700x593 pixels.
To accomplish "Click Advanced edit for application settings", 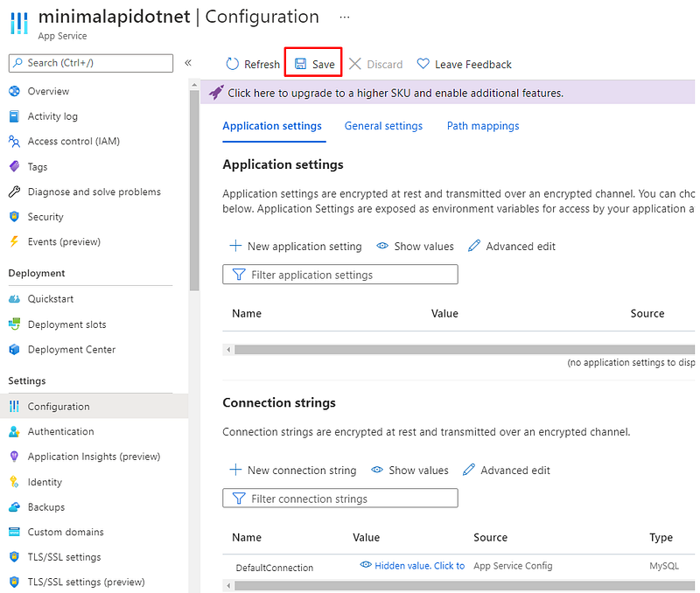I will (x=512, y=247).
